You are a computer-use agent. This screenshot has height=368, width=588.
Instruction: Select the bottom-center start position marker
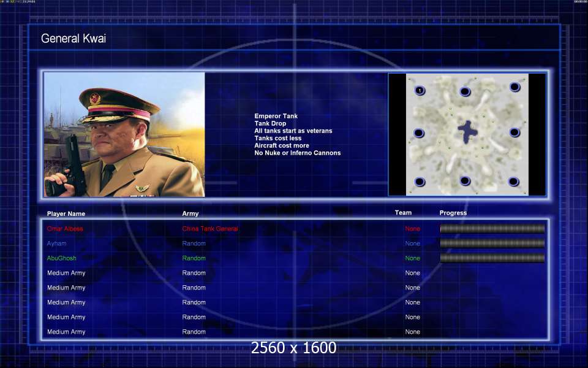(465, 180)
